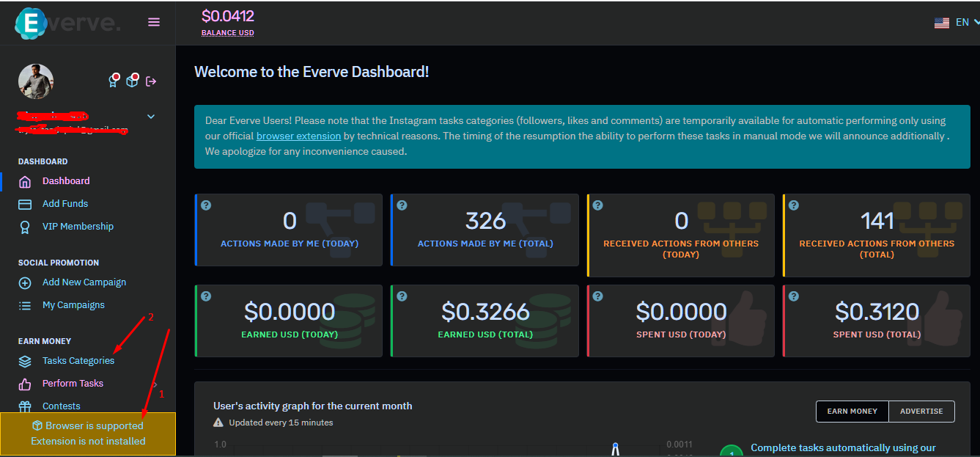
Task: Click the $0.3120 spent total value
Action: pyautogui.click(x=877, y=312)
